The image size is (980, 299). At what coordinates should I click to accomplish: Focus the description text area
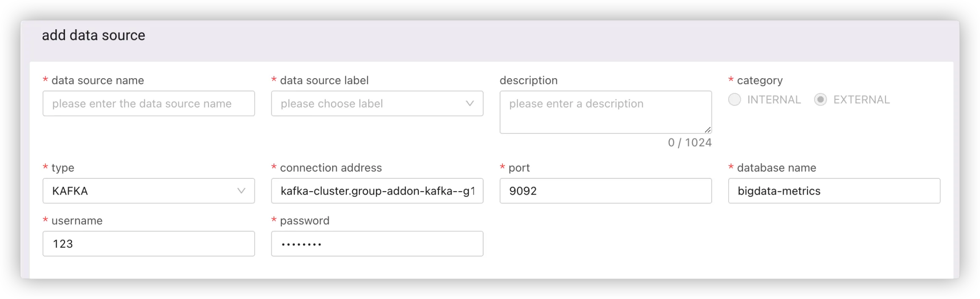605,112
